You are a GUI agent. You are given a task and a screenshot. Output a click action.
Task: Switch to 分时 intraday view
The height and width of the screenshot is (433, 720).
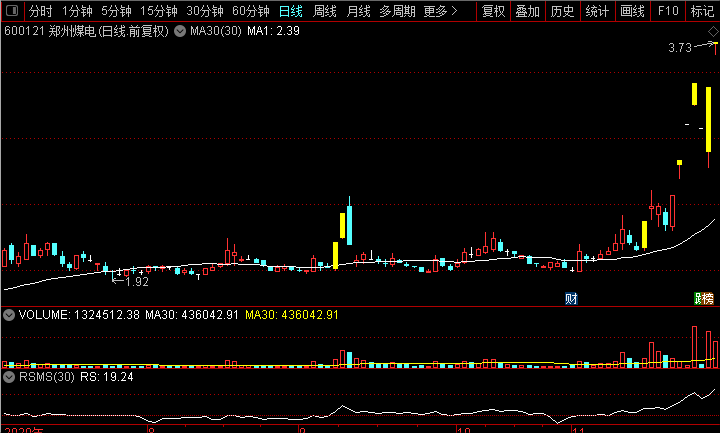point(40,11)
